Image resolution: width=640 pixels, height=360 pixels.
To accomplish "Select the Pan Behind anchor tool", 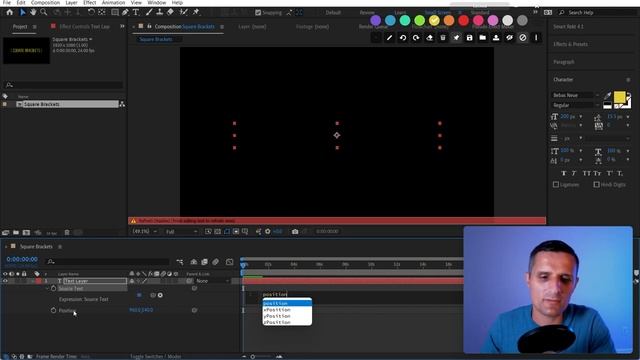I will [102, 12].
